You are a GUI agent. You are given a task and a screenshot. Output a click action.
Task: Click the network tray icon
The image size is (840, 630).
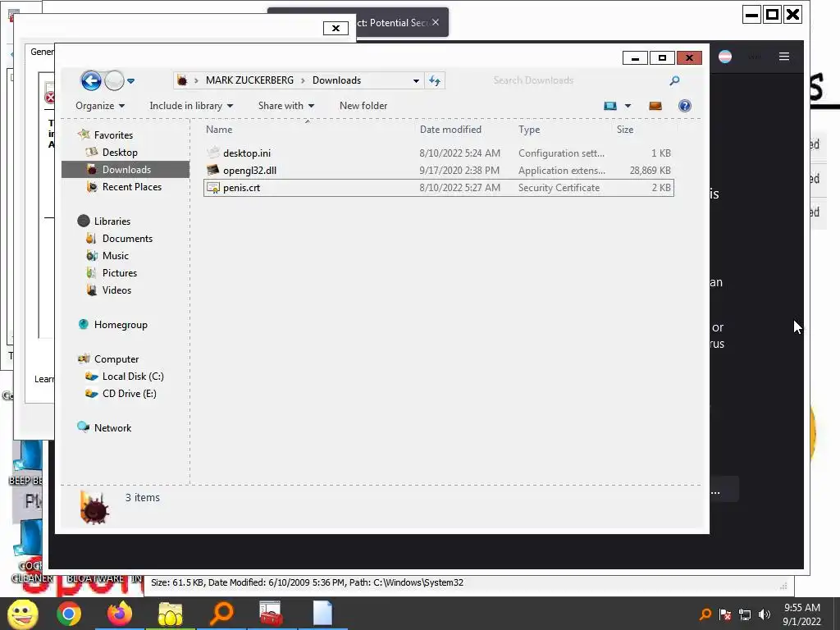tap(745, 614)
